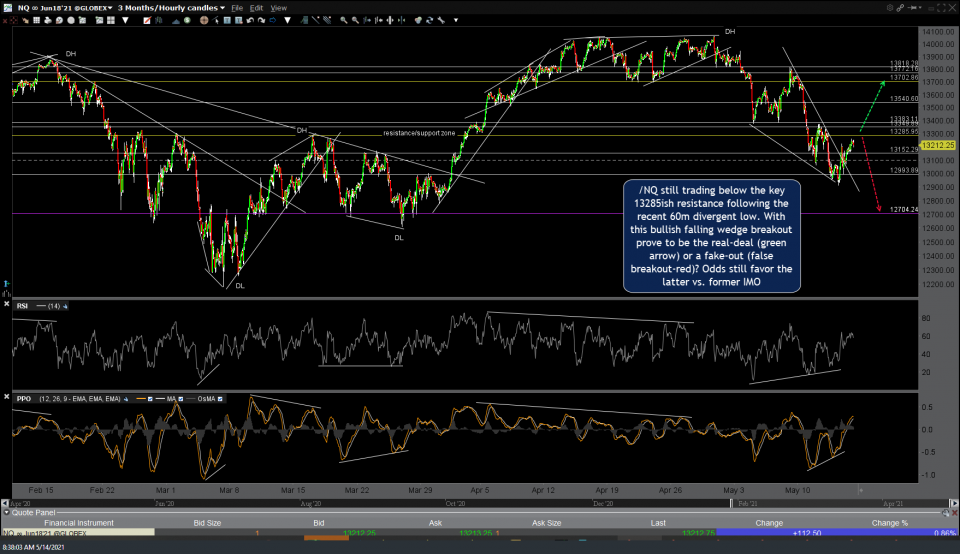Click the chart application icon in title bar
Screen dimensions: 960x554
[7, 8]
